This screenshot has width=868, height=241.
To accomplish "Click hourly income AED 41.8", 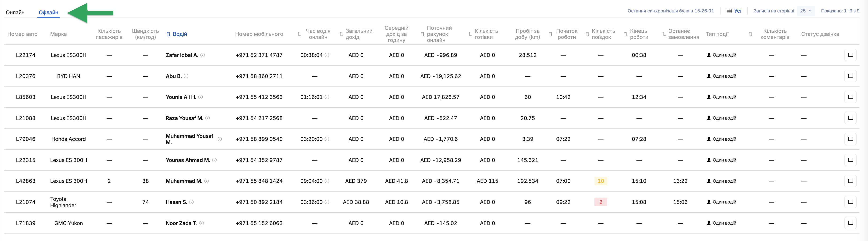I will click(396, 181).
